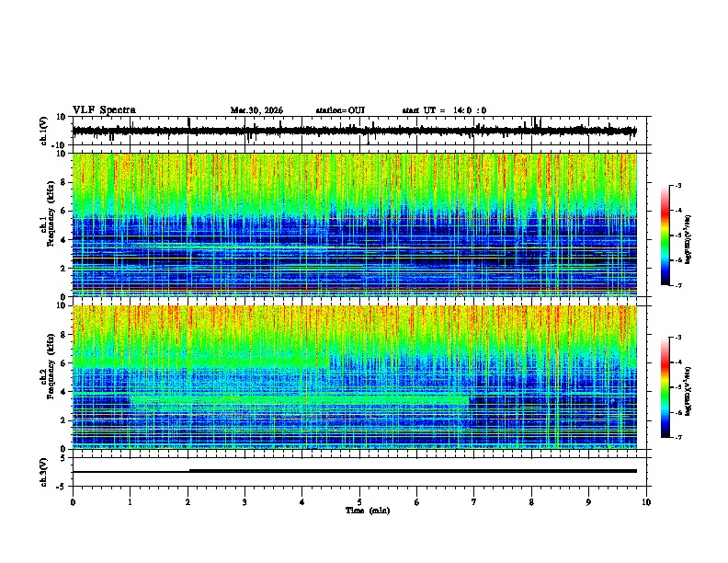
Task: Click time-axis tick label "2" below ch.3
Action: pyautogui.click(x=188, y=502)
